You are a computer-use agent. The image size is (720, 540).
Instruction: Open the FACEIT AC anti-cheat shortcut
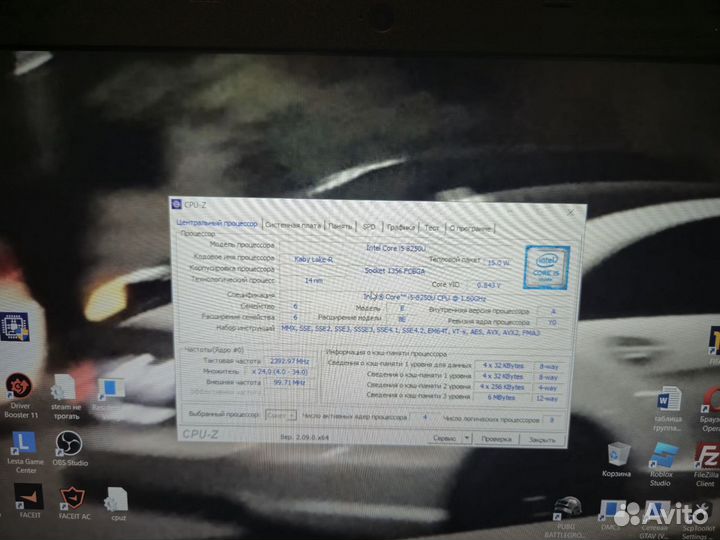click(x=73, y=502)
